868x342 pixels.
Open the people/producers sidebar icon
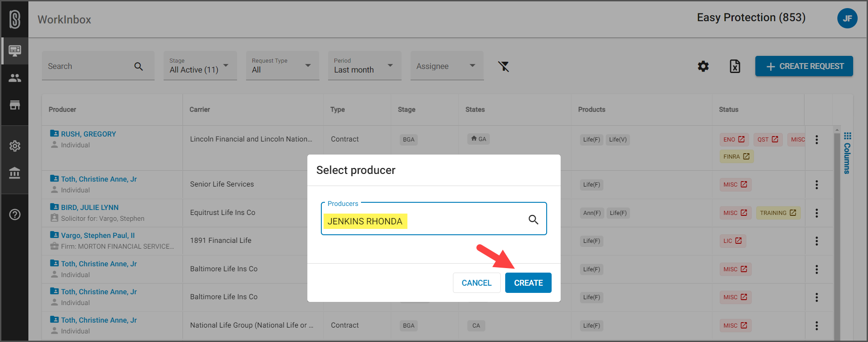pos(15,78)
